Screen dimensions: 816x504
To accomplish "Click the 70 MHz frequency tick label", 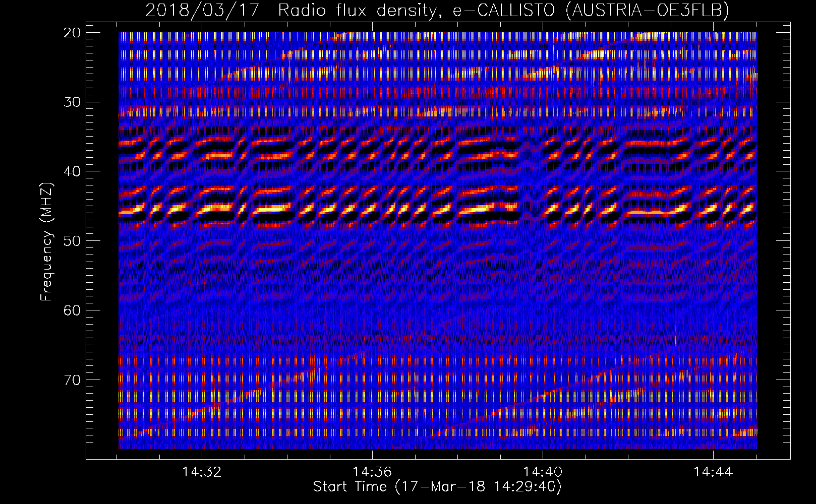I will (73, 380).
